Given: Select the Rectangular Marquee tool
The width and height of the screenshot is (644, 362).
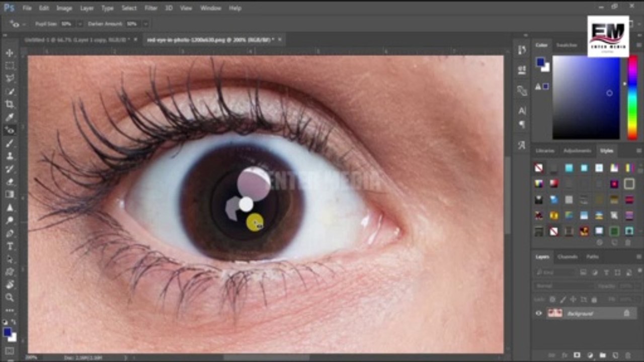Looking at the screenshot, I should 10,66.
